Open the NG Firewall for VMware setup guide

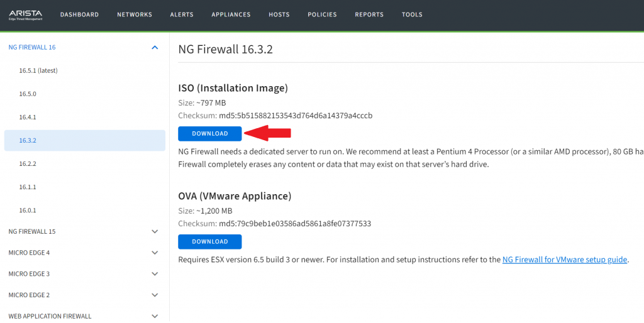pyautogui.click(x=564, y=260)
